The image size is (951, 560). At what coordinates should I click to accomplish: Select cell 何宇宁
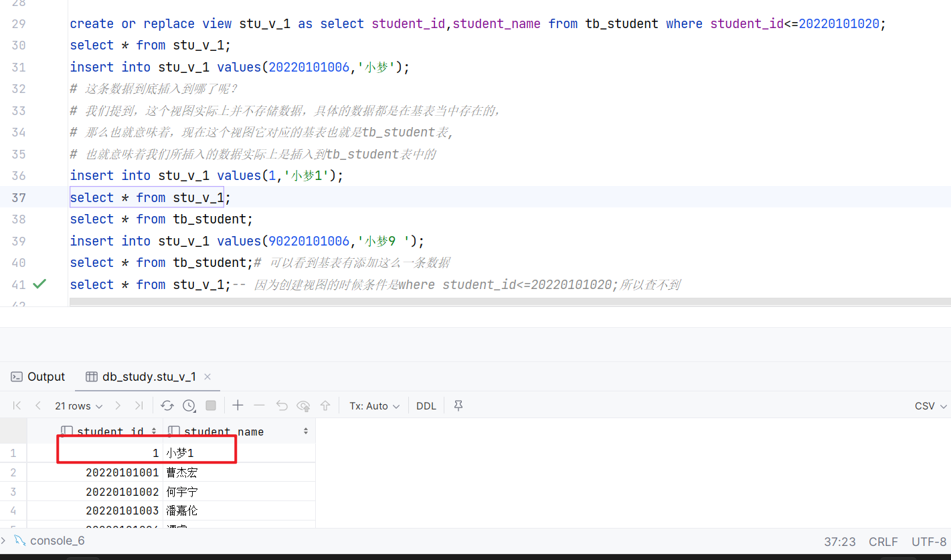pos(239,491)
